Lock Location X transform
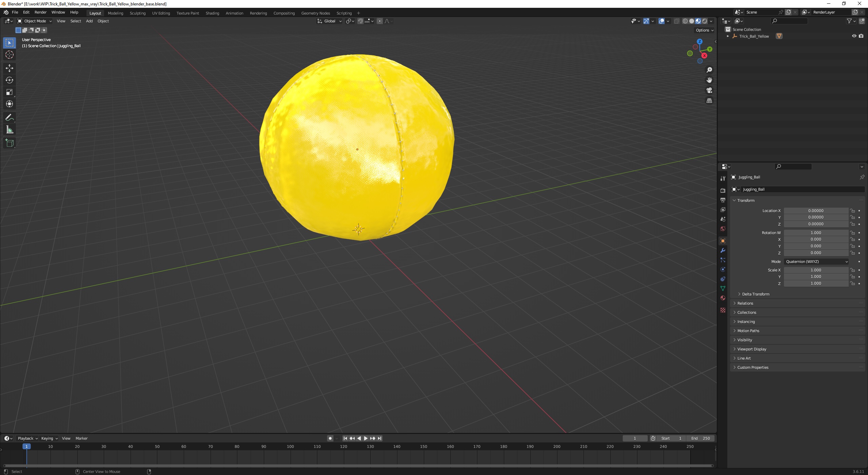Image resolution: width=868 pixels, height=475 pixels. coord(852,211)
